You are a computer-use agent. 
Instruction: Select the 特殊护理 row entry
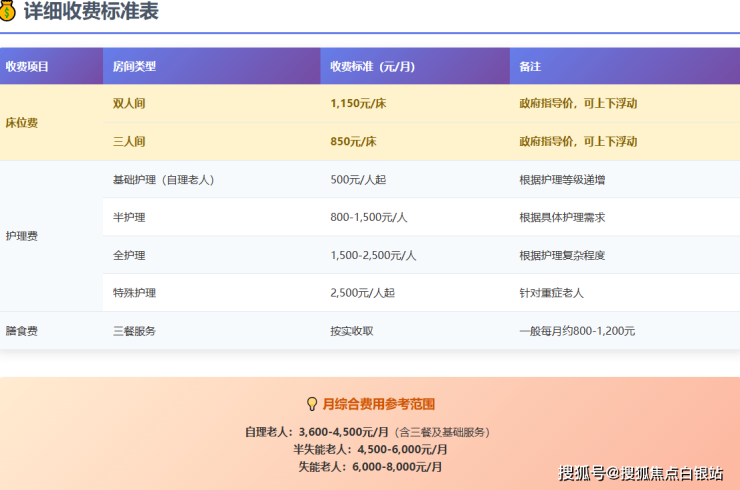coord(212,293)
